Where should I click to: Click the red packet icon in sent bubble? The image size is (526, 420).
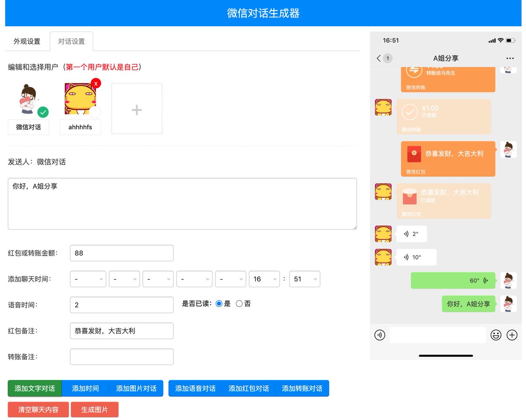coord(414,154)
